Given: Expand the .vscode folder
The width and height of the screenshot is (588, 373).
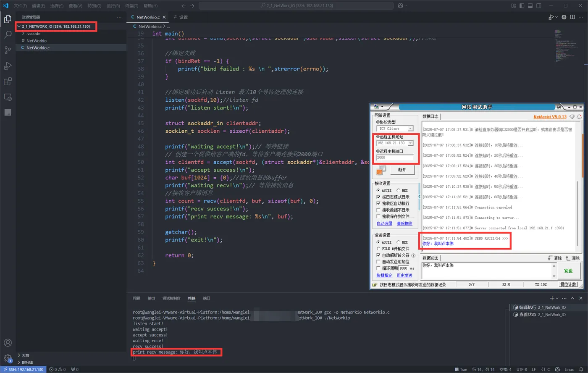Looking at the screenshot, I should 23,34.
